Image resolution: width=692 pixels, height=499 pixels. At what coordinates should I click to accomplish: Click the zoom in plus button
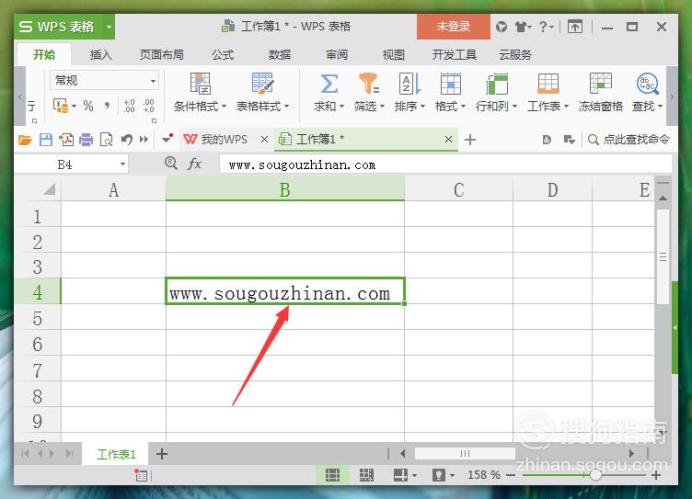tap(656, 475)
